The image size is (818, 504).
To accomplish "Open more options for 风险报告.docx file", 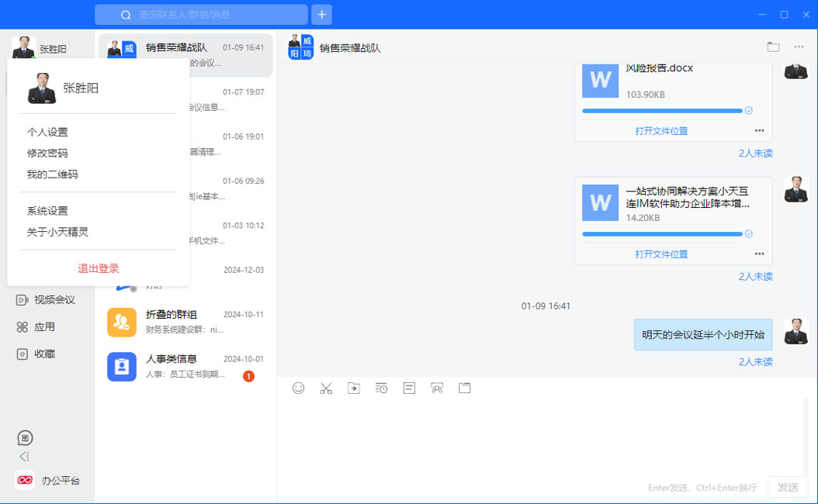I will [x=759, y=131].
